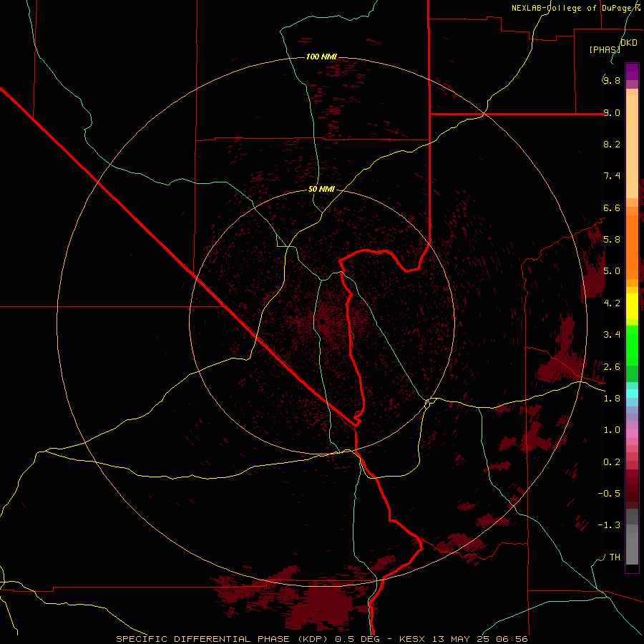Pick the orange segment of the color scale
This screenshot has height=644, width=644.
point(632,248)
